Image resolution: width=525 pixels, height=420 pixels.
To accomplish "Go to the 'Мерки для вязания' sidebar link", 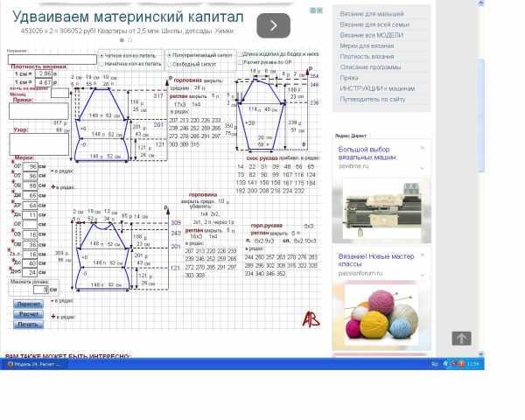I will coord(367,45).
